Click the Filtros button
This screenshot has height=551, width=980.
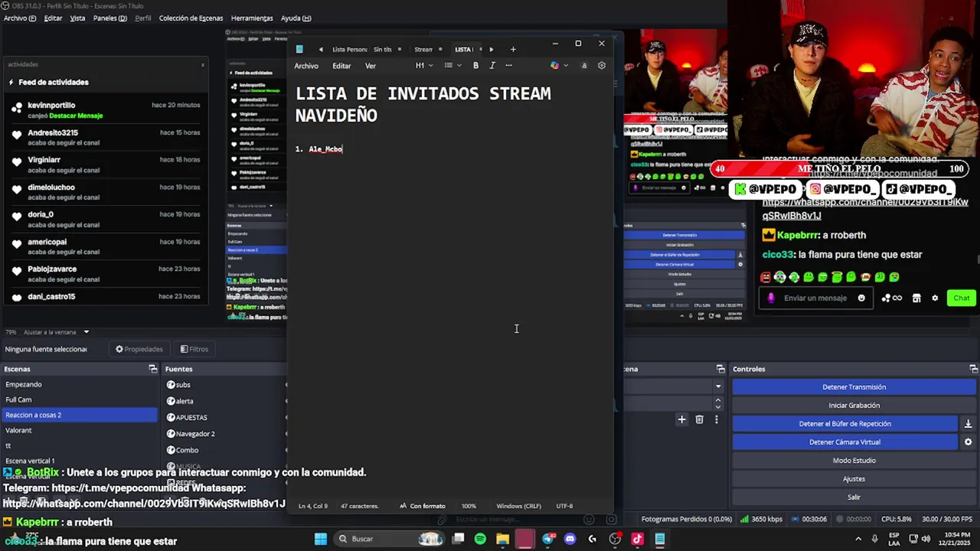194,349
